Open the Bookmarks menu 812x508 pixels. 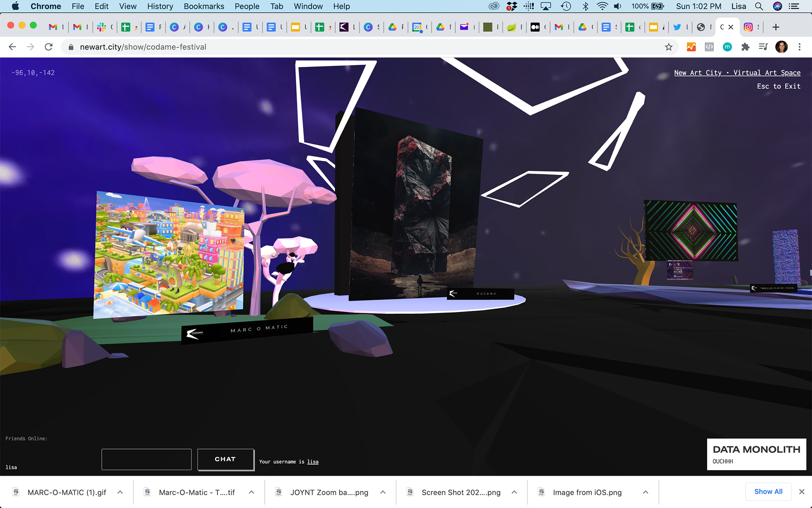204,6
